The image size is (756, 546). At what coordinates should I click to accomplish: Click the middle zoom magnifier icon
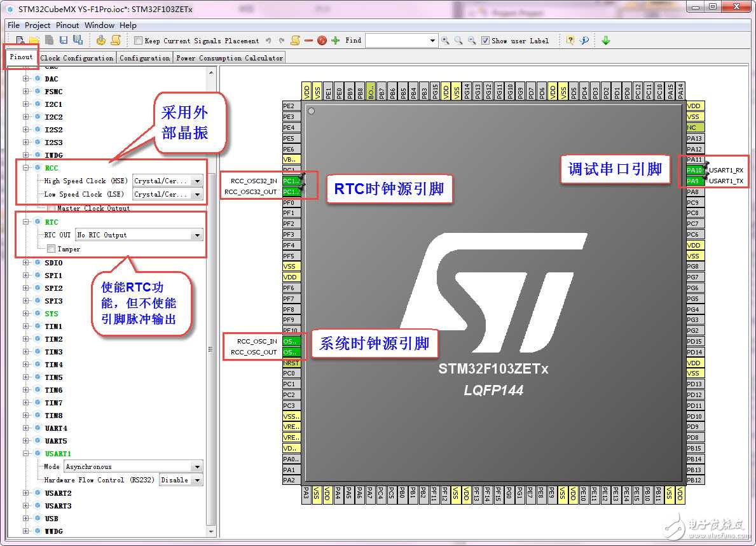tap(458, 41)
